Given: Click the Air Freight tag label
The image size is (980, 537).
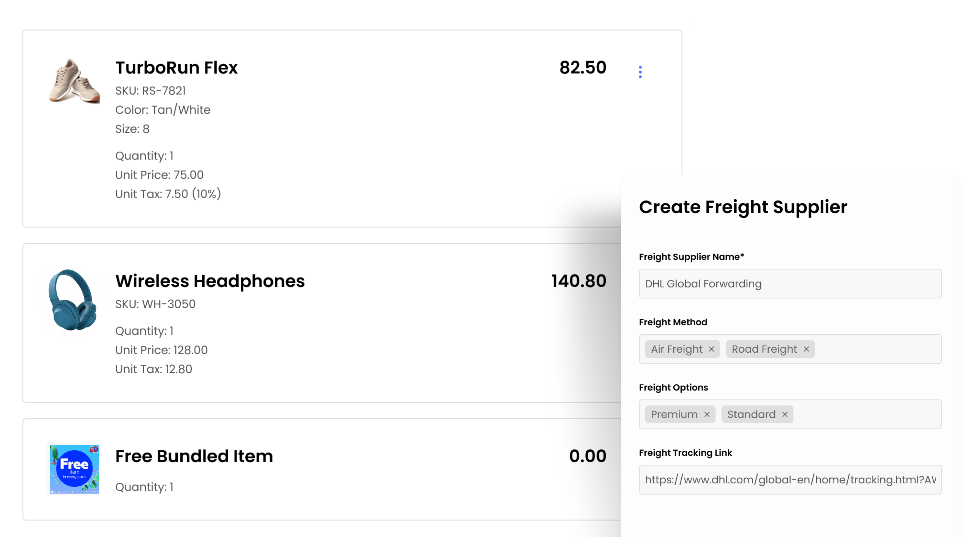Looking at the screenshot, I should tap(677, 349).
